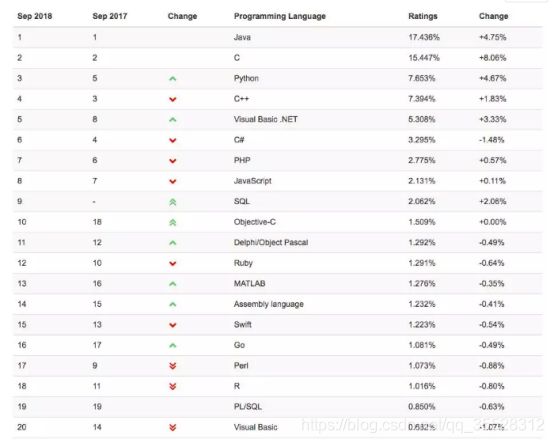Click the green up arrow beside Go
Image resolution: width=554 pixels, height=443 pixels.
[172, 345]
